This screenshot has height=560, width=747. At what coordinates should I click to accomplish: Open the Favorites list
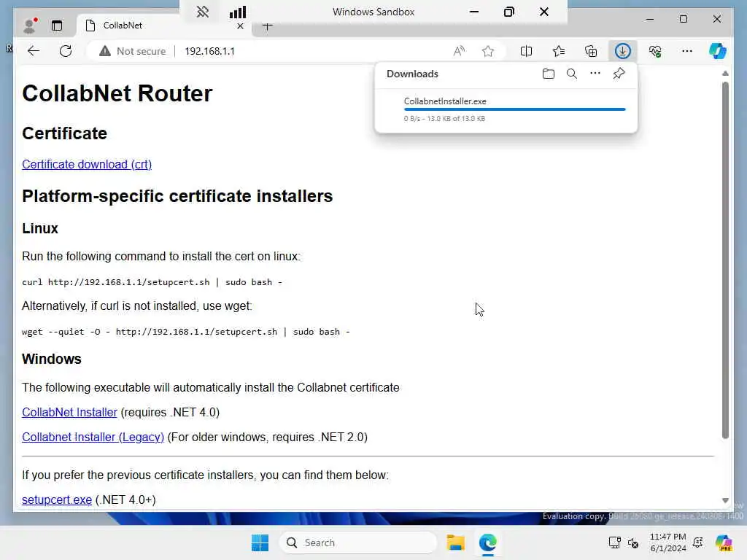click(558, 51)
